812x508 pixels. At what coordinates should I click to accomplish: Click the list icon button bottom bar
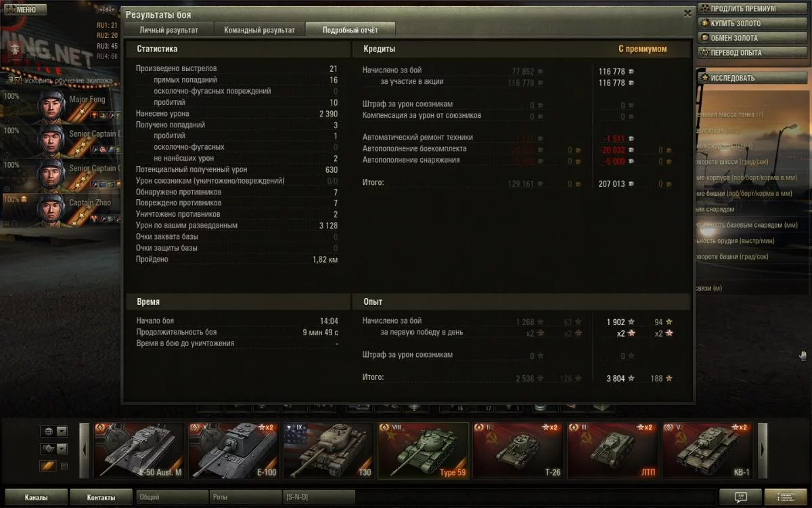(786, 497)
